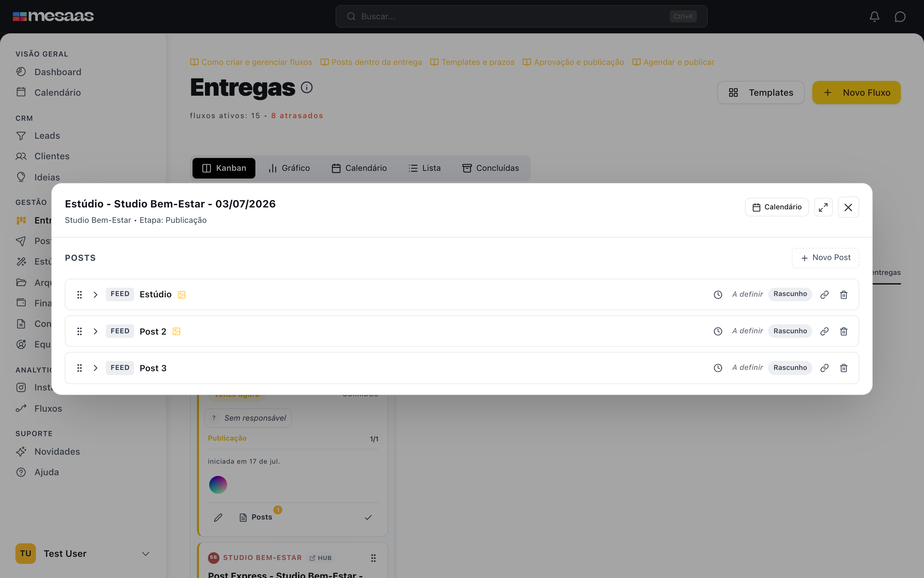Grab the drag handle of Post 2
Viewport: 924px width, 578px height.
tap(80, 331)
